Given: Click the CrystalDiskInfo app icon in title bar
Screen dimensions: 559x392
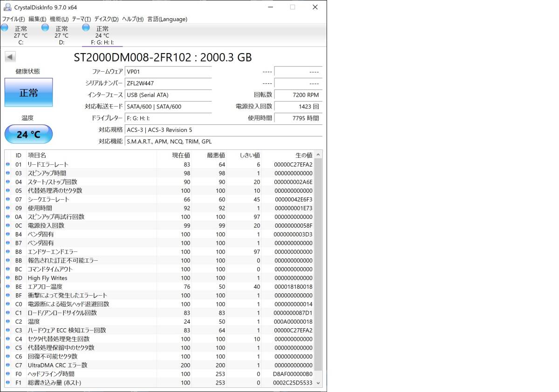Looking at the screenshot, I should [7, 7].
